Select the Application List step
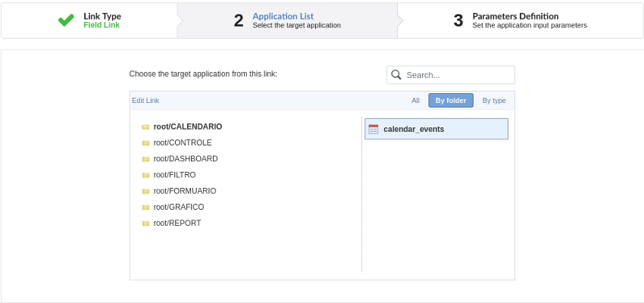This screenshot has height=303, width=644. pos(287,20)
